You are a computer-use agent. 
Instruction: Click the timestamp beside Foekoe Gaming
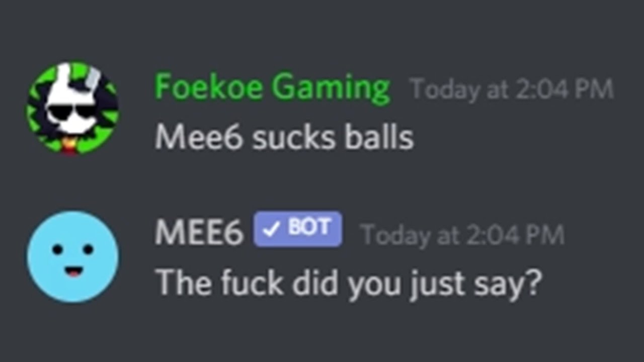click(x=512, y=89)
